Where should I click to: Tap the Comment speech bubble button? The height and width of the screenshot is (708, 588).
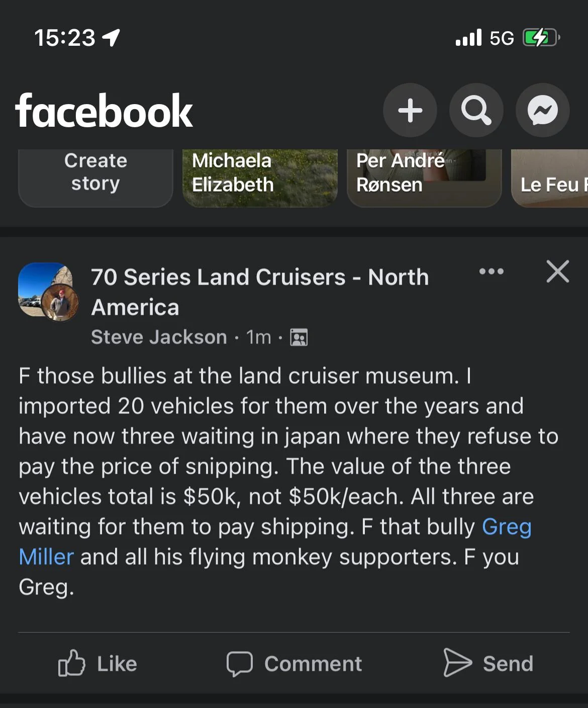coord(294,663)
